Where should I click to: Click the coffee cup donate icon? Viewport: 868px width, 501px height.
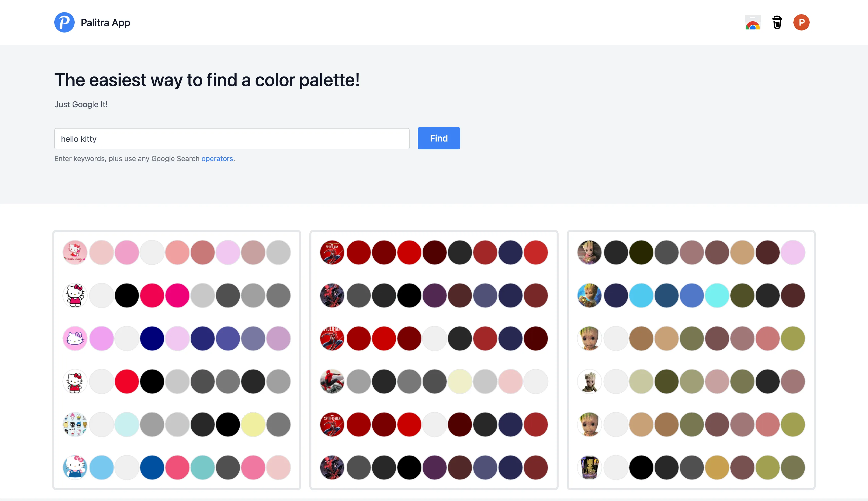tap(777, 22)
